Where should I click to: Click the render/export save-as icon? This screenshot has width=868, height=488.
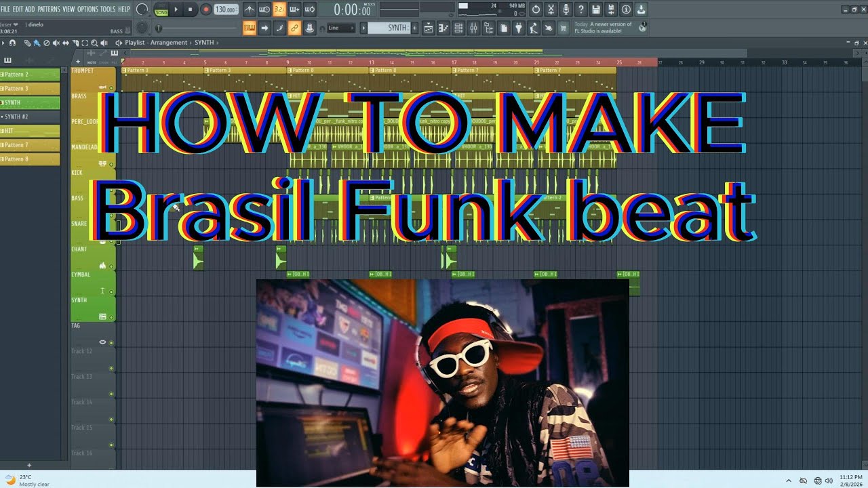pos(611,9)
